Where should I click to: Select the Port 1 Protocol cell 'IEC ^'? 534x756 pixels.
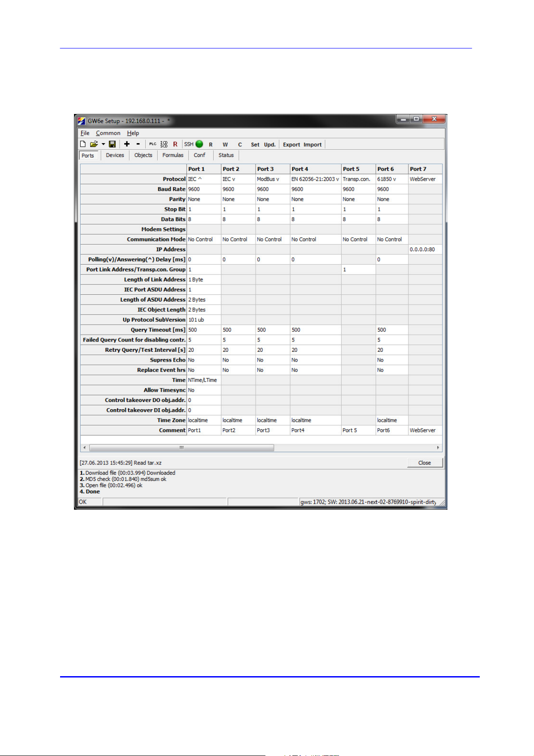click(x=204, y=179)
